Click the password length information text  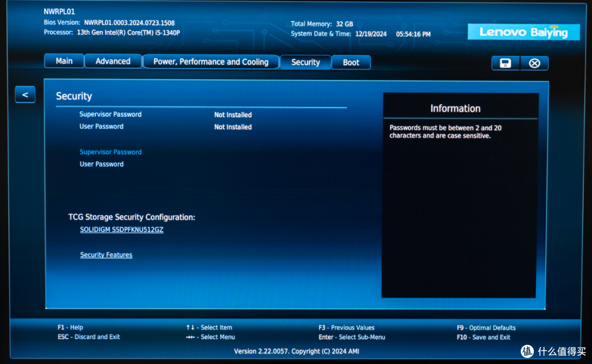pyautogui.click(x=446, y=132)
